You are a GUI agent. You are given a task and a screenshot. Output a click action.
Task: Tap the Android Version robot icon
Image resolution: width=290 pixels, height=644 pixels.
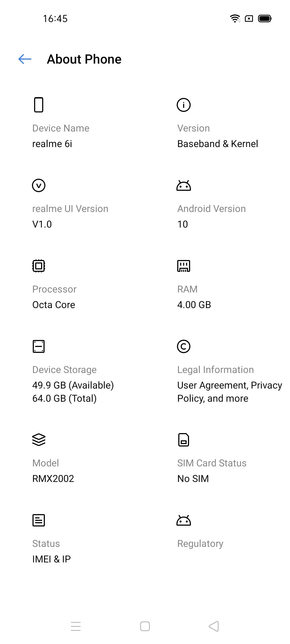coord(184,185)
